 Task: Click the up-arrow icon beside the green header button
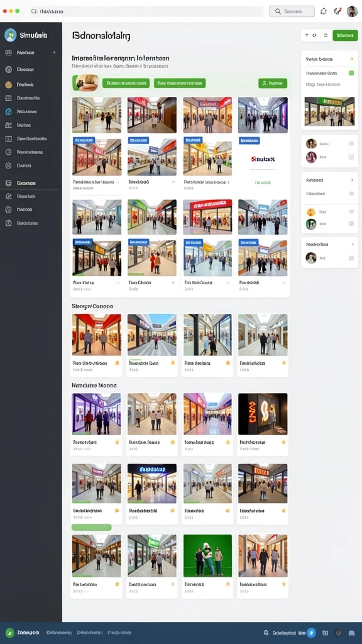click(x=307, y=35)
